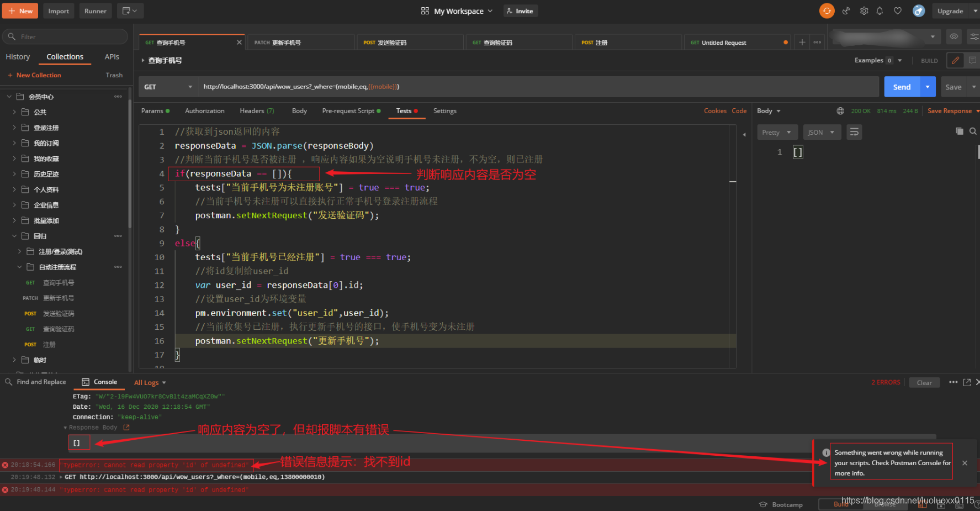Click New Collection link

click(34, 75)
